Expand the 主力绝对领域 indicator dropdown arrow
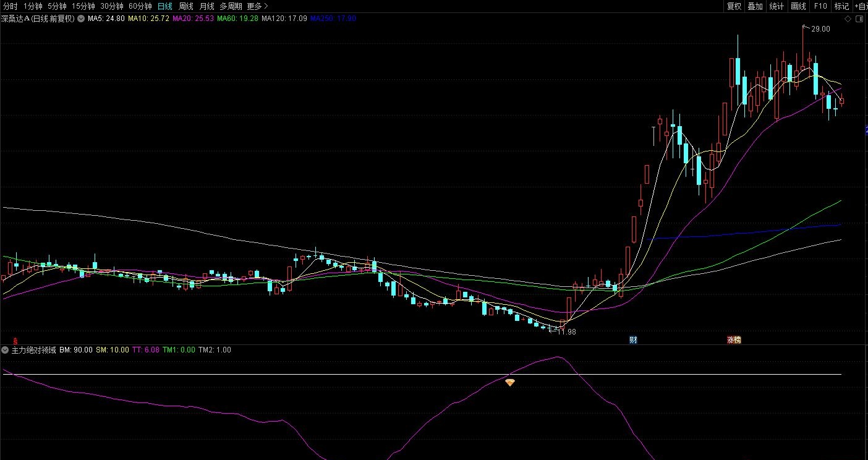This screenshot has height=460, width=868. (6, 350)
